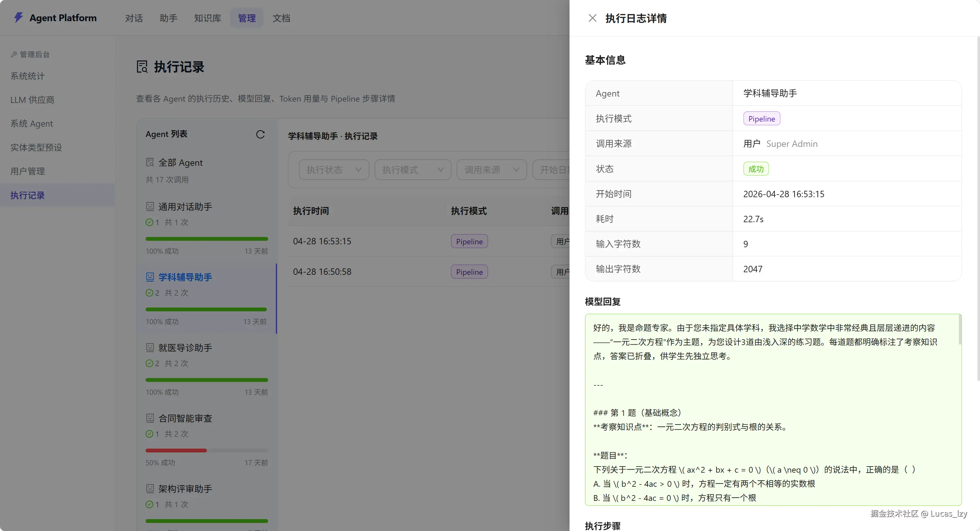Click 就医导诊助手 success progress bar
The height and width of the screenshot is (531, 980).
207,380
